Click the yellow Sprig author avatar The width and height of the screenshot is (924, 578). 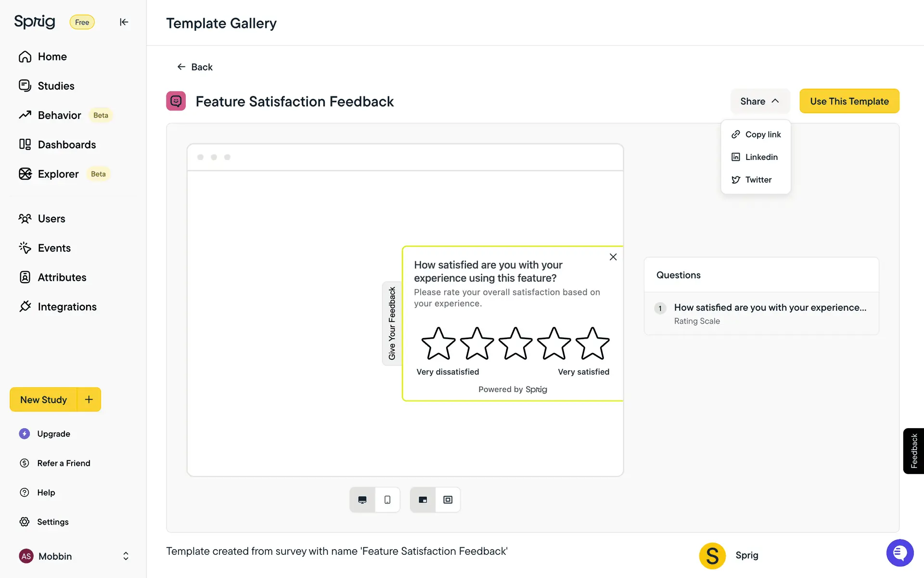click(712, 555)
